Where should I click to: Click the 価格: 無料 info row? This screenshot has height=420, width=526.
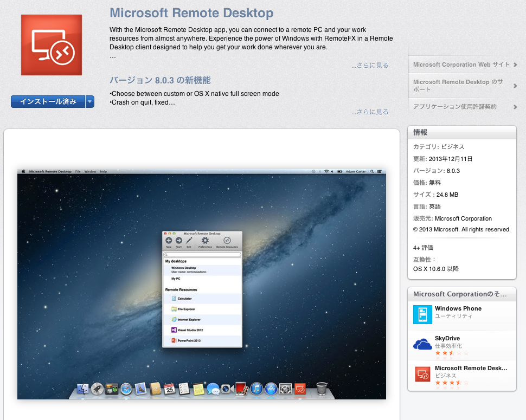[427, 183]
